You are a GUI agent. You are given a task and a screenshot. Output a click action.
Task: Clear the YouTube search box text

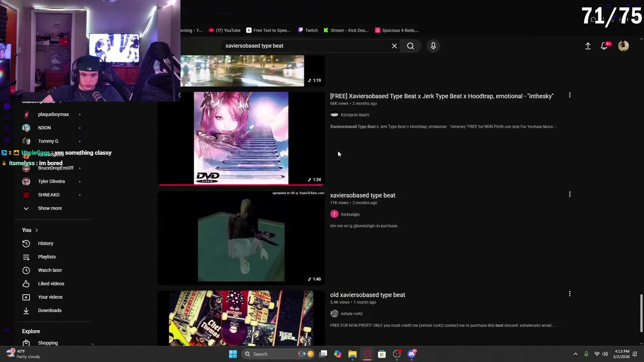(394, 46)
